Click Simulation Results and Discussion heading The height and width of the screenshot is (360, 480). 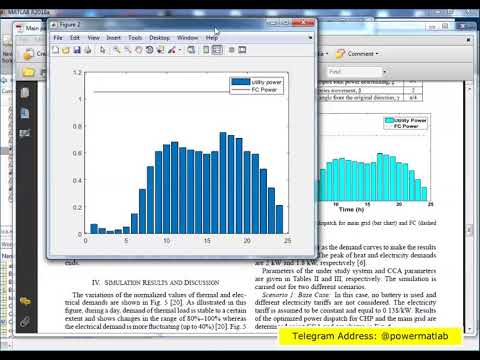pyautogui.click(x=156, y=283)
